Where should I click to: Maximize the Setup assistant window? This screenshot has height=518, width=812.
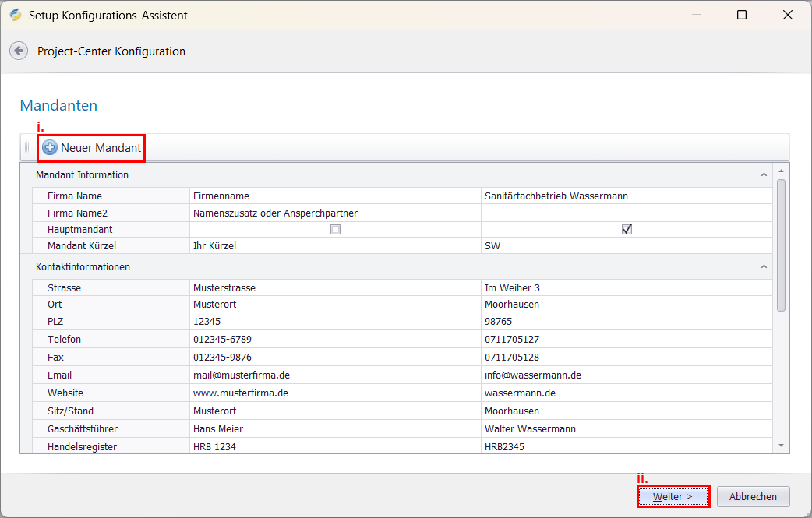(741, 15)
